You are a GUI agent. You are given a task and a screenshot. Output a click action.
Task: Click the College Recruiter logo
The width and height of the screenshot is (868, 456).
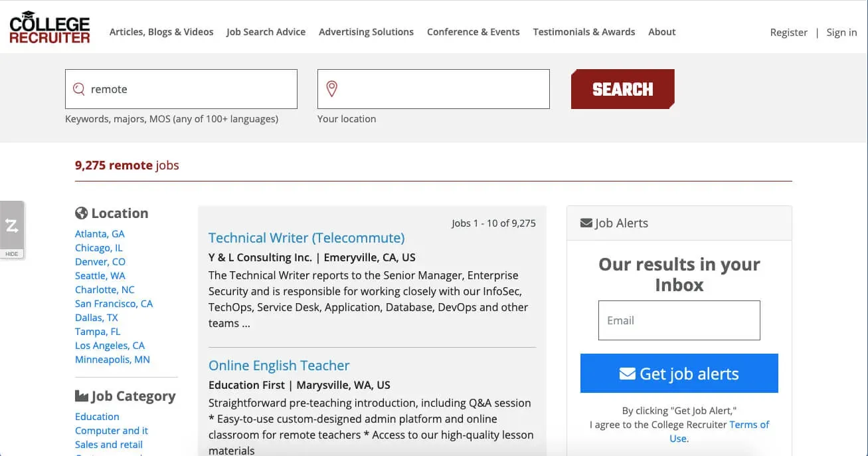[x=50, y=28]
